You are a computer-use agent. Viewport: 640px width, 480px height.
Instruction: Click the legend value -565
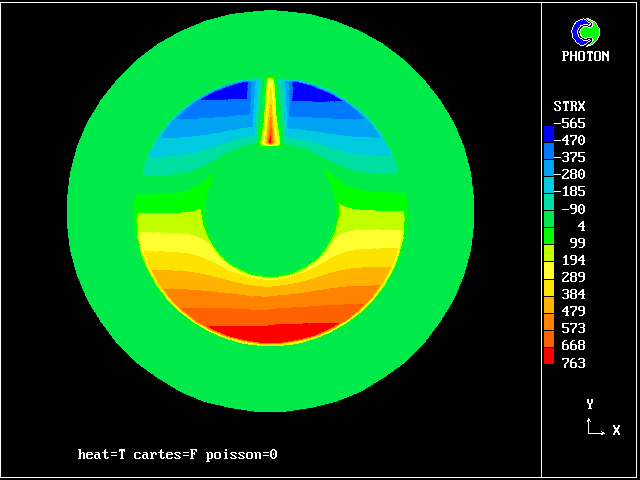[572, 123]
